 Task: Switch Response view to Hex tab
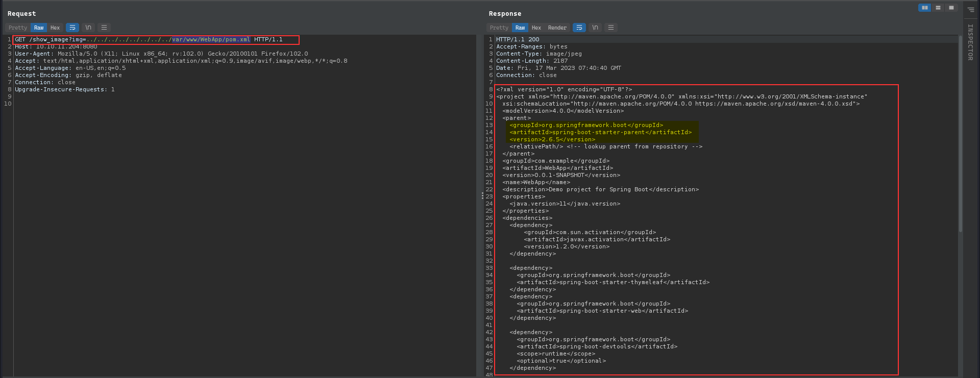click(x=536, y=28)
